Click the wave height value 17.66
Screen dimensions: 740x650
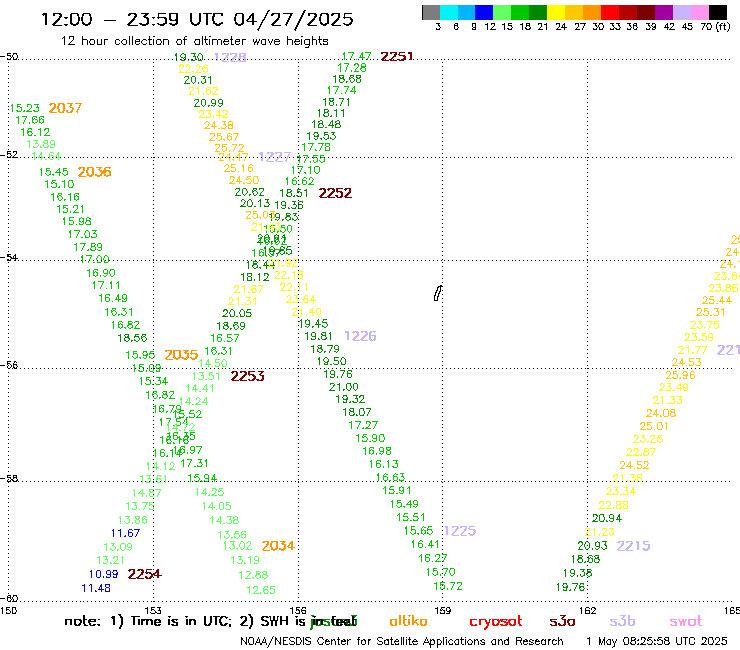(x=30, y=120)
